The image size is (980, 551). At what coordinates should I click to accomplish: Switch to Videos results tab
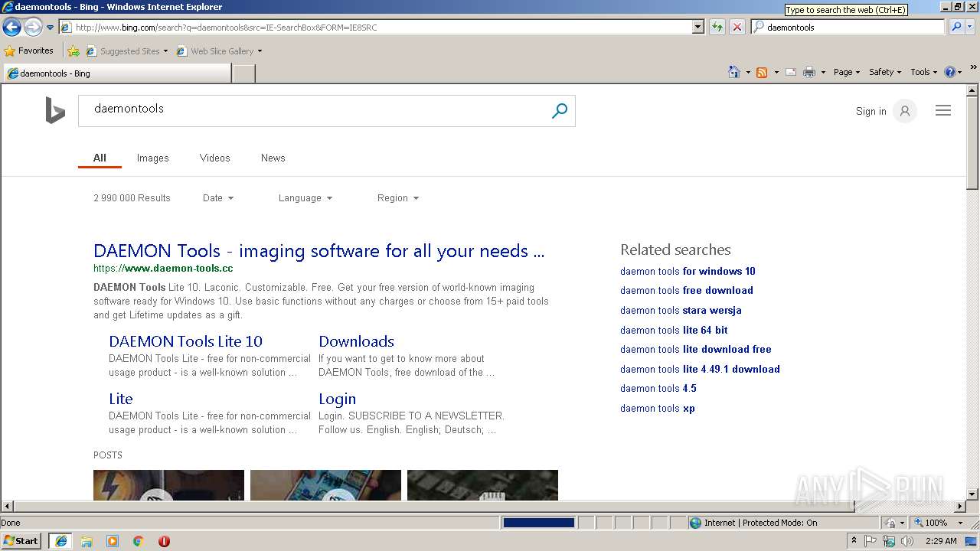point(214,158)
